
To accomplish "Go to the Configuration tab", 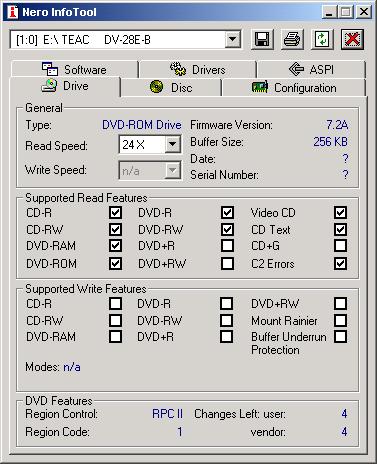I will coord(294,88).
